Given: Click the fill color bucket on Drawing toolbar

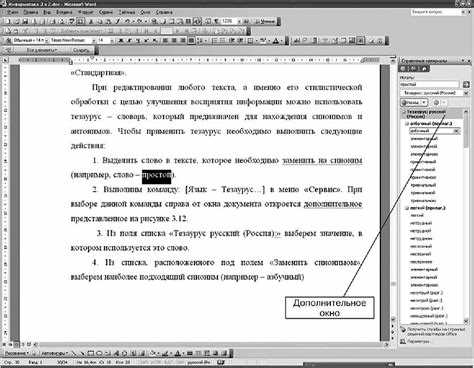Looking at the screenshot, I should [152, 353].
